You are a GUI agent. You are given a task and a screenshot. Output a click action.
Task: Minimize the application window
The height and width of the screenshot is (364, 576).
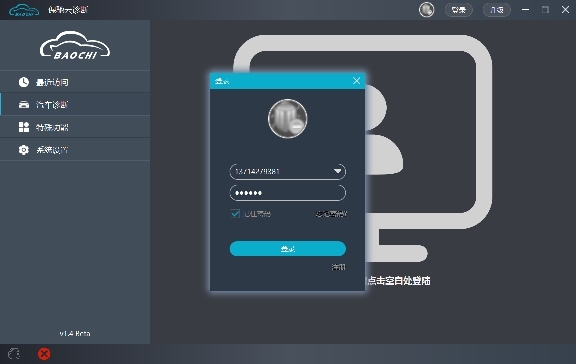tap(526, 10)
